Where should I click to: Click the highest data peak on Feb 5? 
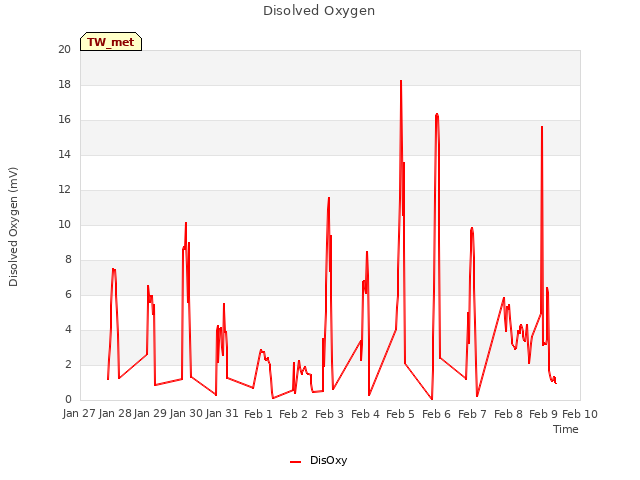(401, 81)
